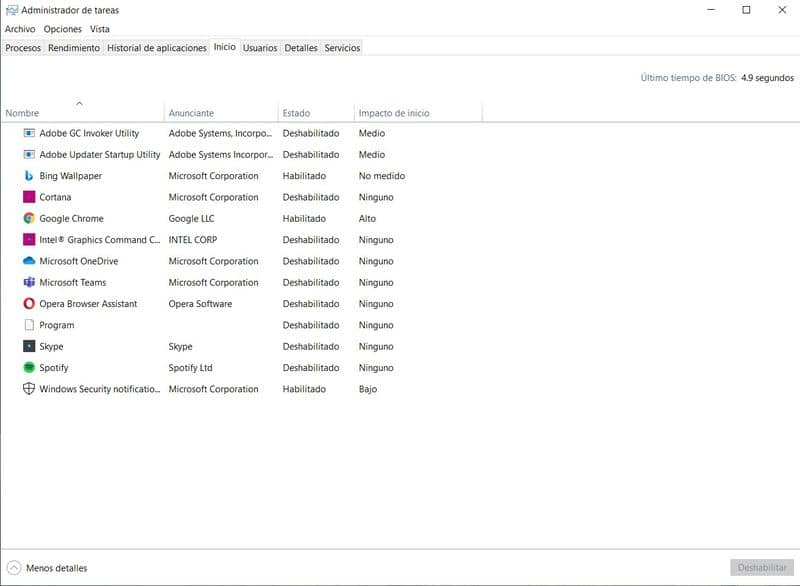
Task: Select the Opera Browser Assistant icon
Action: click(x=29, y=303)
